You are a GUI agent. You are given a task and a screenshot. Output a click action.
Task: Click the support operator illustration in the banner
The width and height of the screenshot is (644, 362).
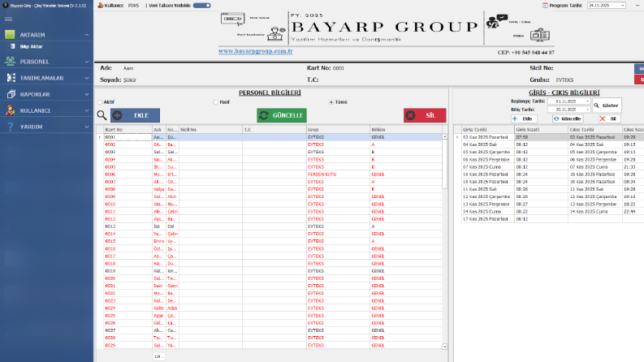point(276,34)
